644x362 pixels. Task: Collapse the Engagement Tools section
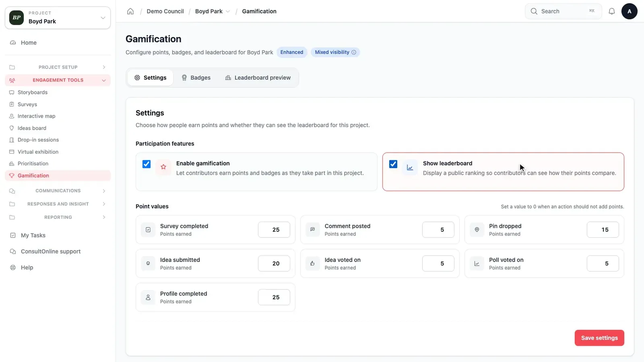(58, 80)
